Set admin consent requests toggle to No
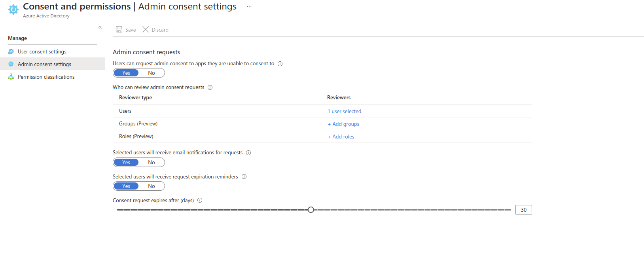644x277 pixels. click(152, 73)
